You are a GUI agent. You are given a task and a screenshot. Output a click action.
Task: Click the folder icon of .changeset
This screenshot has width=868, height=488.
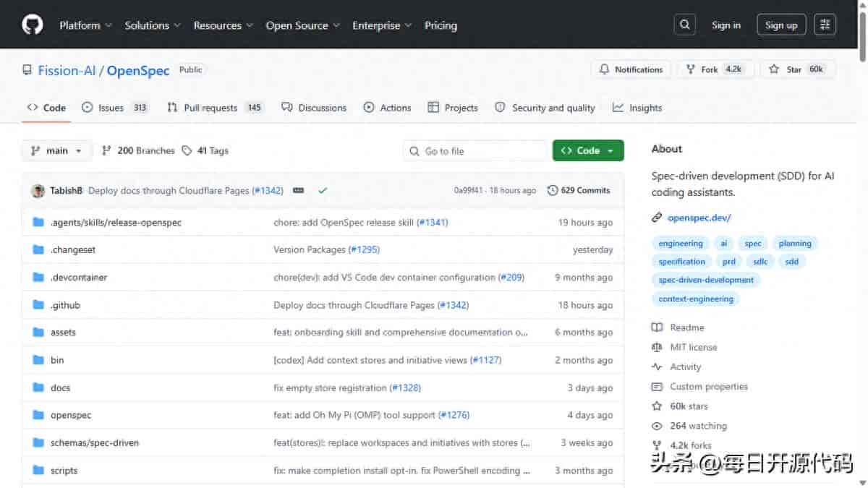(38, 249)
